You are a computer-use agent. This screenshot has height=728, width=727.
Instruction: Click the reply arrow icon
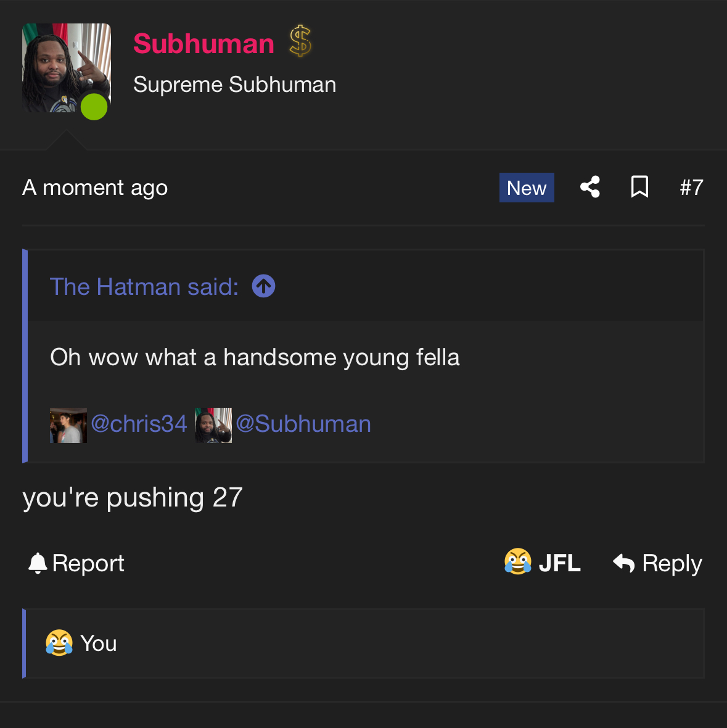point(623,563)
